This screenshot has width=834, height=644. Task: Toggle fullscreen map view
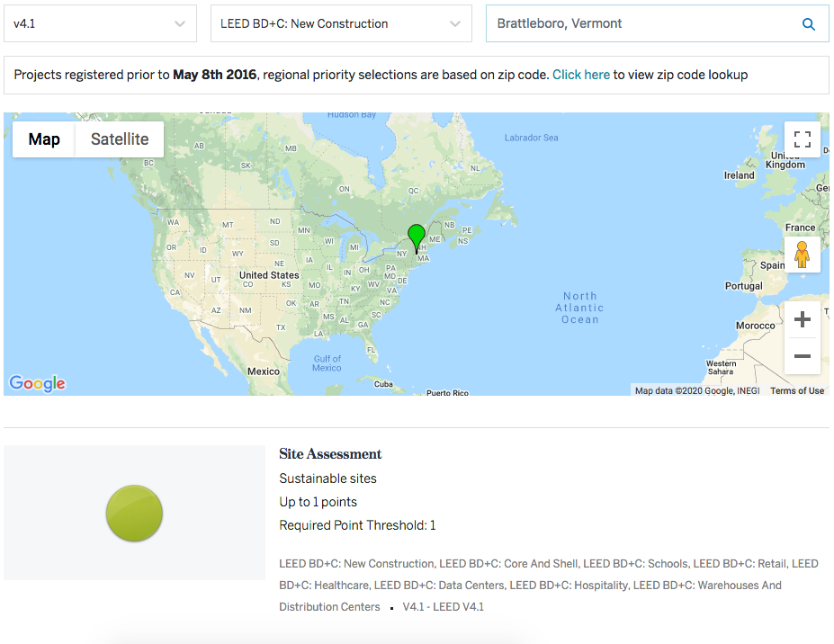(x=802, y=139)
